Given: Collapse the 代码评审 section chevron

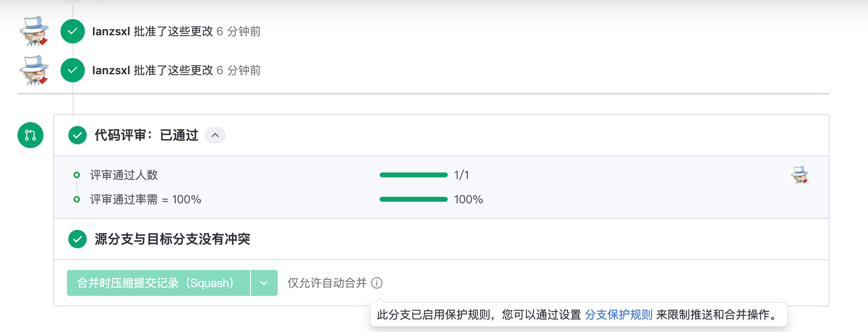Looking at the screenshot, I should pos(215,135).
